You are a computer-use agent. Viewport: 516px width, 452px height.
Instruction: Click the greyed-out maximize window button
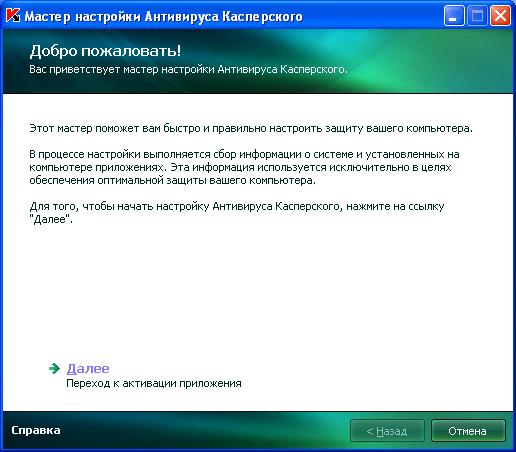point(477,16)
